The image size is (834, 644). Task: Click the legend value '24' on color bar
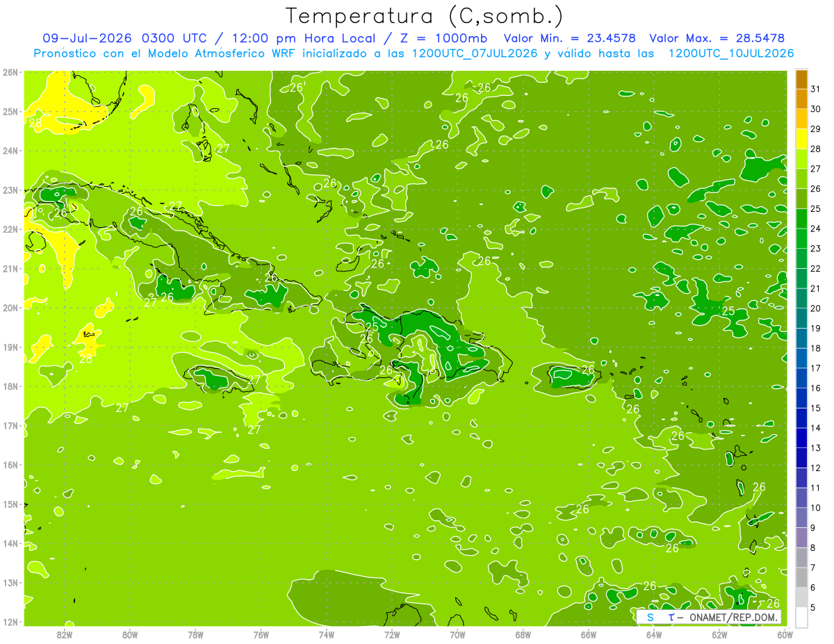816,229
